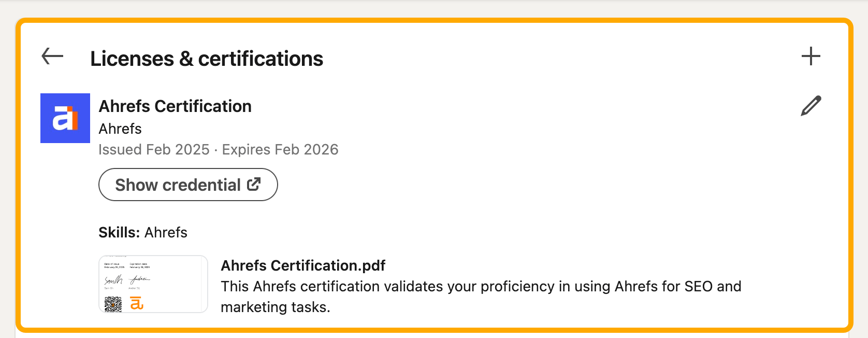Image resolution: width=868 pixels, height=338 pixels.
Task: Click the Skills label above the attachment
Action: click(x=119, y=232)
